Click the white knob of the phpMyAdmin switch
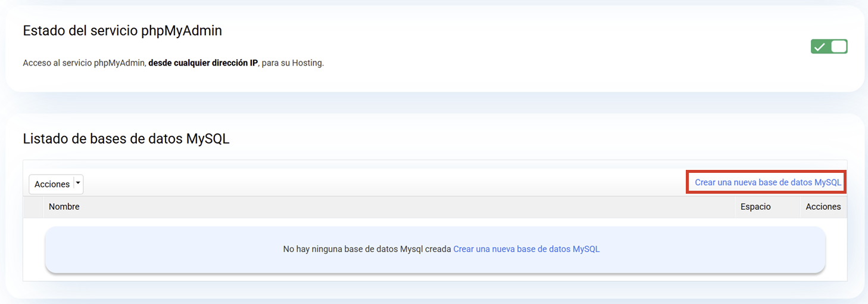This screenshot has height=304, width=868. (838, 46)
